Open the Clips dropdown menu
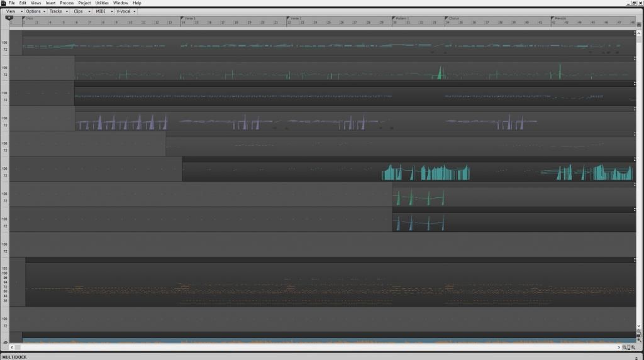644x360 pixels. tap(80, 11)
